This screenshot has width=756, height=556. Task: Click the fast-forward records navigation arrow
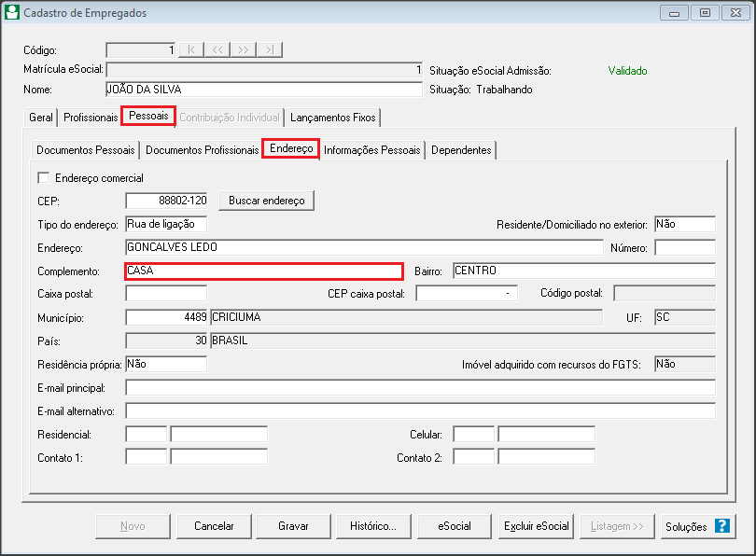coord(244,50)
